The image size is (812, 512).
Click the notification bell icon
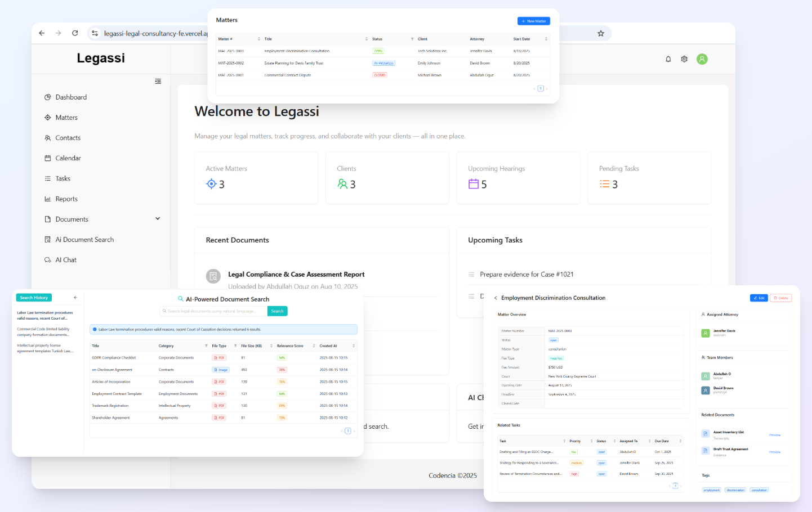(x=668, y=59)
